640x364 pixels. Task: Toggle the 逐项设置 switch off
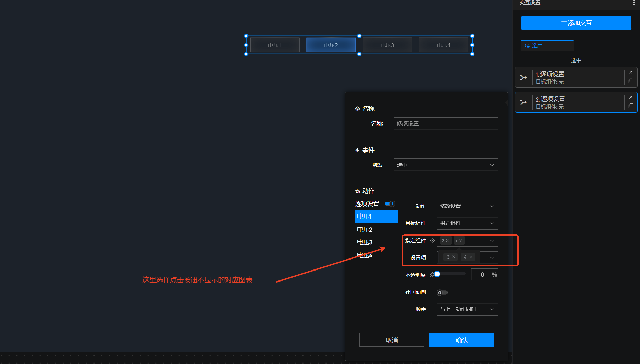click(x=390, y=204)
